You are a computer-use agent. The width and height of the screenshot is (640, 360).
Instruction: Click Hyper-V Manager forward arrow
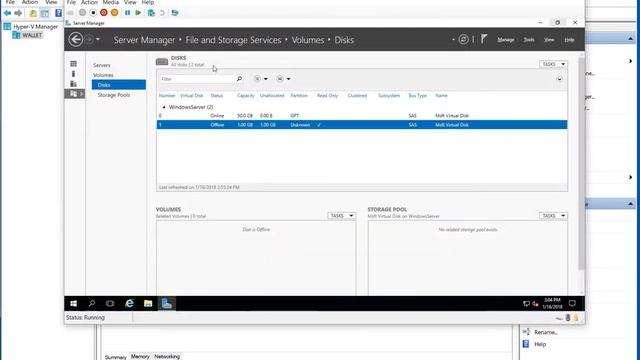tap(18, 13)
